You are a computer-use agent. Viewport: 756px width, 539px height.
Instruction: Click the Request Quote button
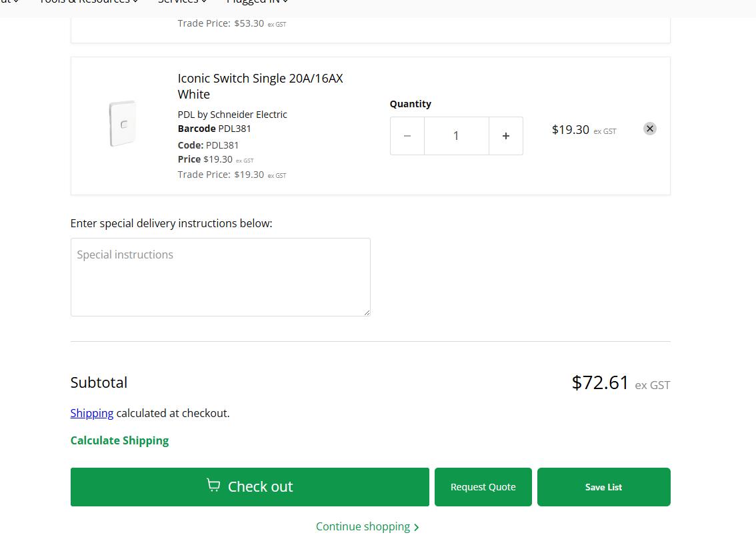pos(483,487)
